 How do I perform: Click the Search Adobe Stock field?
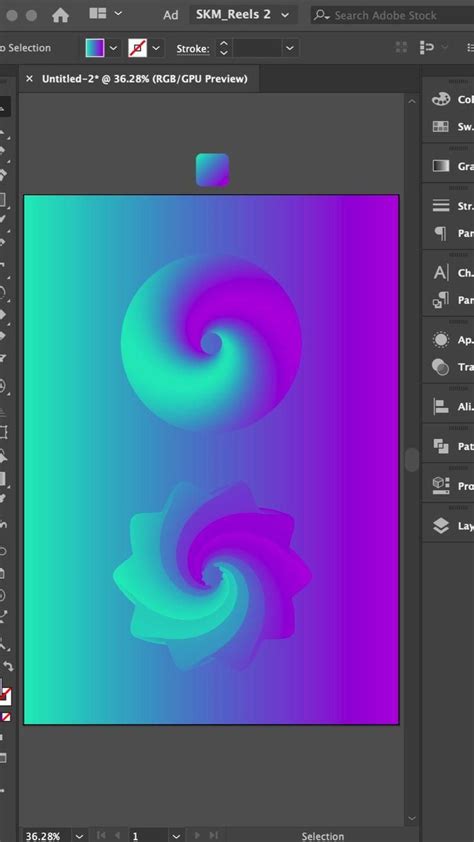pyautogui.click(x=392, y=15)
